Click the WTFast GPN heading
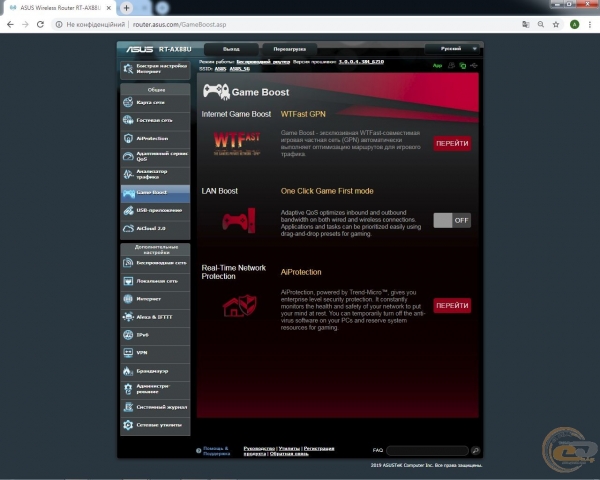The width and height of the screenshot is (600, 480). [x=303, y=114]
